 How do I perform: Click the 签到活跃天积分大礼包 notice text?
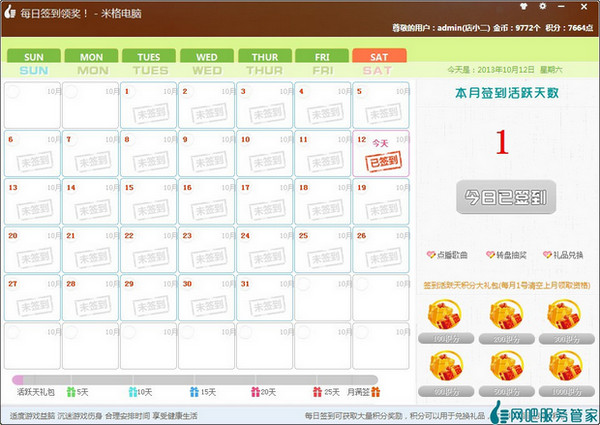(507, 285)
